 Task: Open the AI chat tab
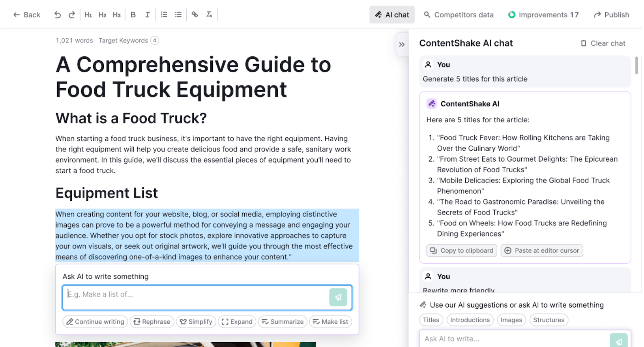click(392, 15)
